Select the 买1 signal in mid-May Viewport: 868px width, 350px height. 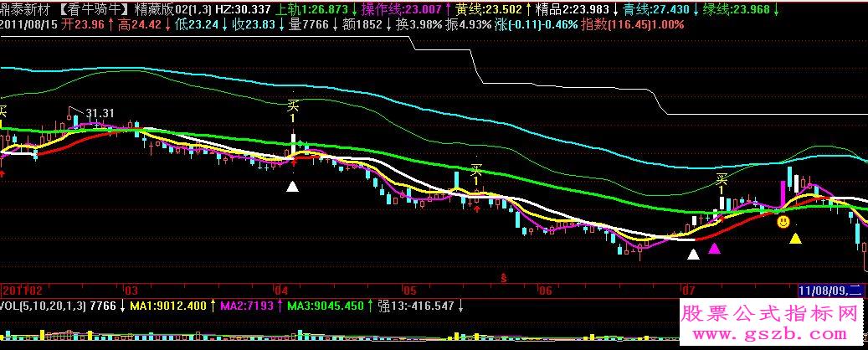[476, 175]
